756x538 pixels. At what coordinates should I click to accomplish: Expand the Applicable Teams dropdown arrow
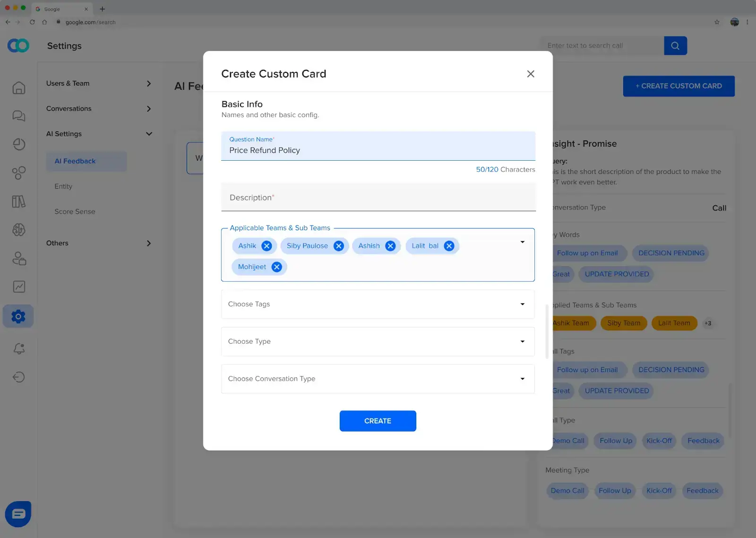522,242
